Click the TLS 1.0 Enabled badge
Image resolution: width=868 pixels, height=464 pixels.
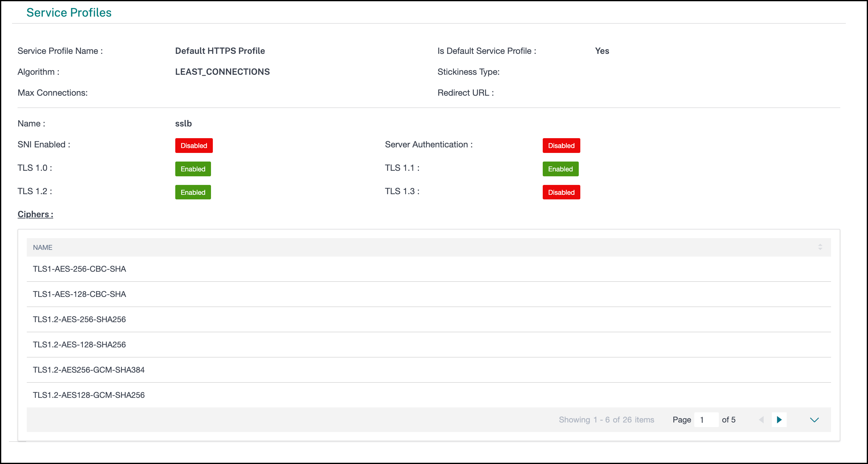tap(193, 169)
